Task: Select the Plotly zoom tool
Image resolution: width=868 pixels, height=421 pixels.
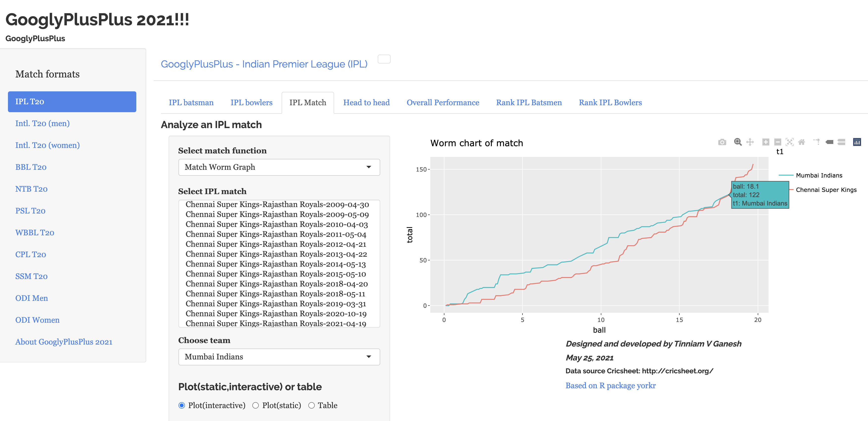Action: pos(738,142)
